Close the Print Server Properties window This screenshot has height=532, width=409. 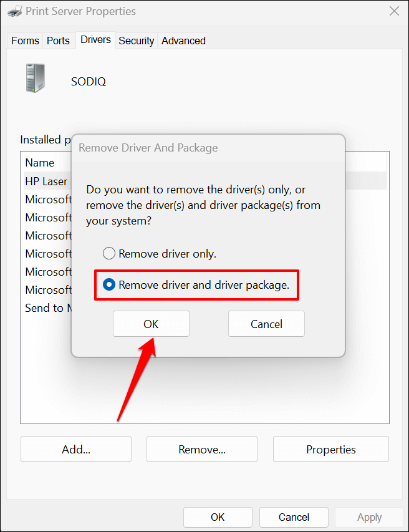tap(394, 11)
